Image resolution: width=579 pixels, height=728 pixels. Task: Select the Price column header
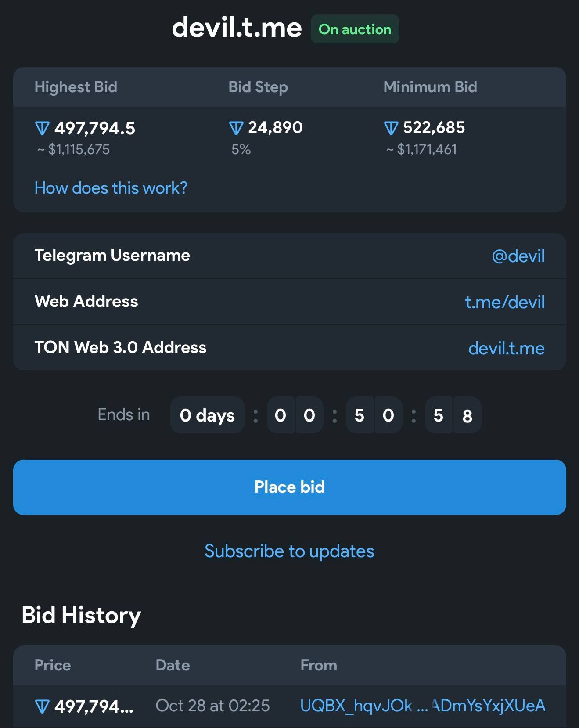(x=53, y=665)
